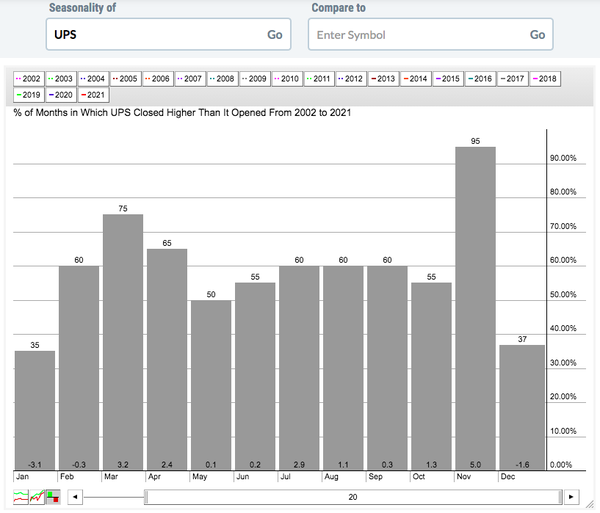The image size is (600, 513).
Task: Click the March bar showing 75
Action: tap(123, 342)
